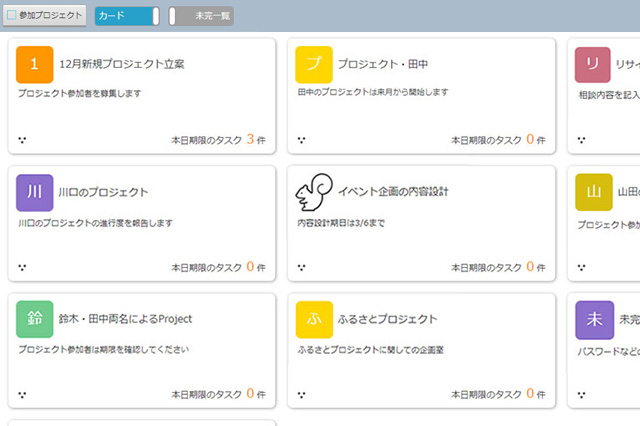Open the purple 未 project icon
This screenshot has height=426, width=640.
click(x=595, y=320)
